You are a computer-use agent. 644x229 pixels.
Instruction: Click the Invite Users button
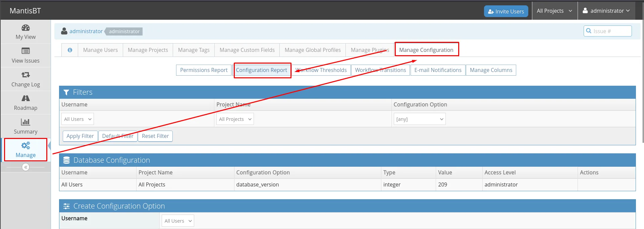(506, 11)
